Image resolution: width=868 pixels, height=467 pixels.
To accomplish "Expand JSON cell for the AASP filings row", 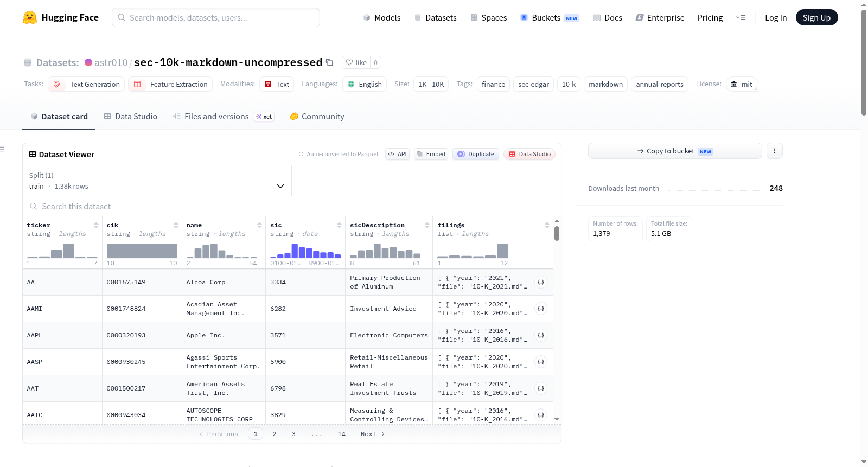I will point(541,362).
